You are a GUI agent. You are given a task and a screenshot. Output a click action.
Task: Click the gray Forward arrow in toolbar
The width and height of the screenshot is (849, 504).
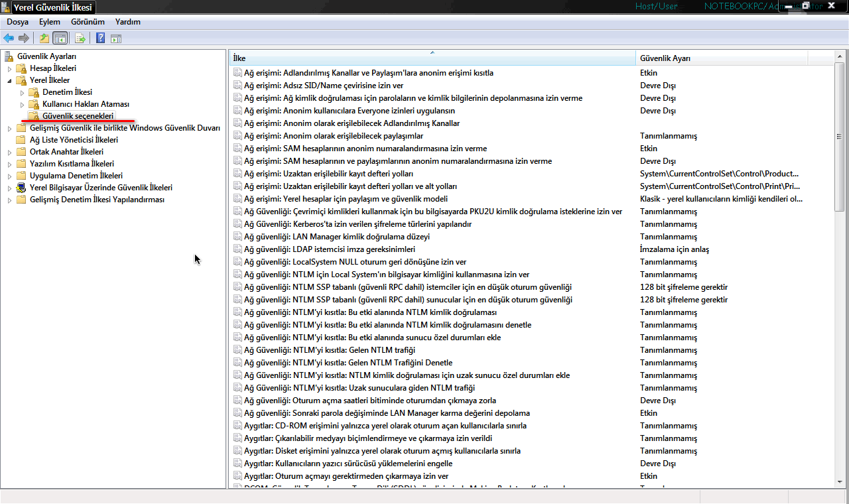[24, 38]
